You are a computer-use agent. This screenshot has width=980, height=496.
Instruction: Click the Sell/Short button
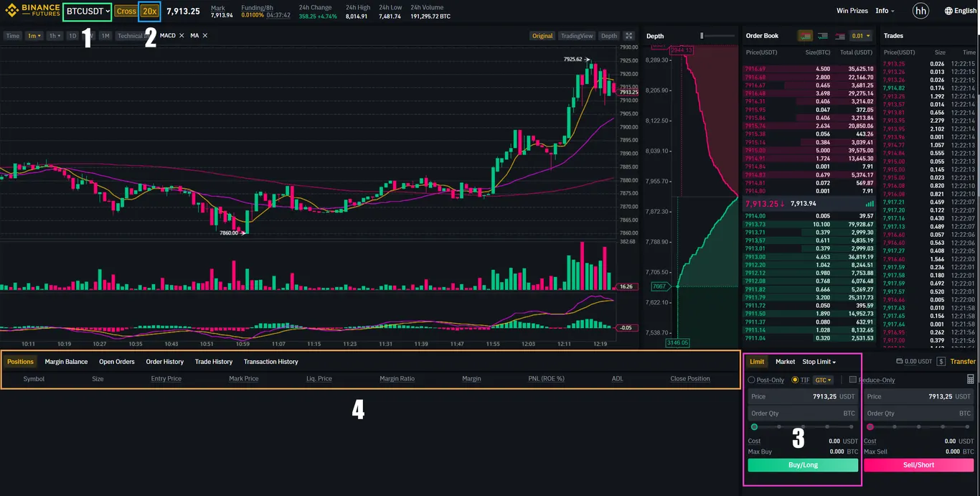click(x=918, y=465)
